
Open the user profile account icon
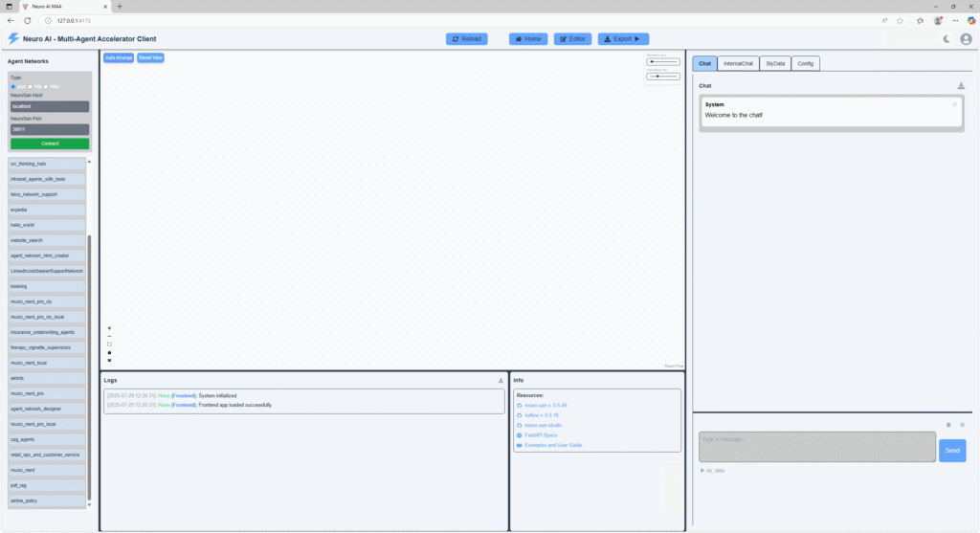pos(966,39)
